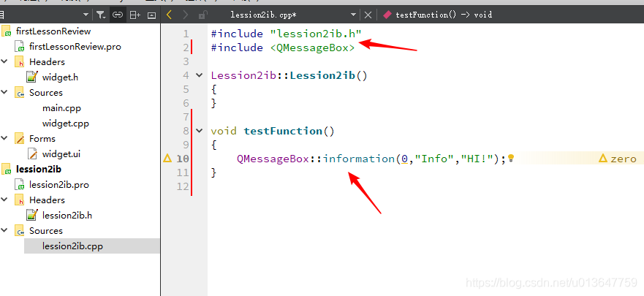
Task: Click the testFunction name on line 8
Action: click(283, 131)
